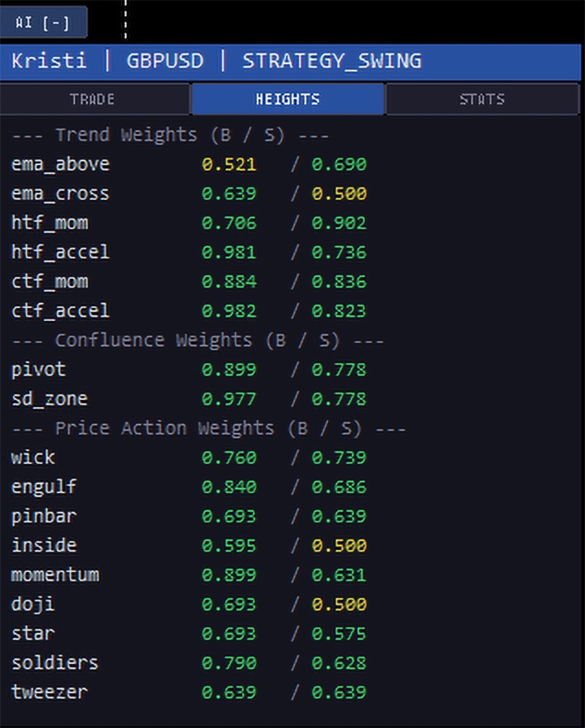Select the pivot weight row label
Viewport: 585px width, 728px height.
pos(38,370)
